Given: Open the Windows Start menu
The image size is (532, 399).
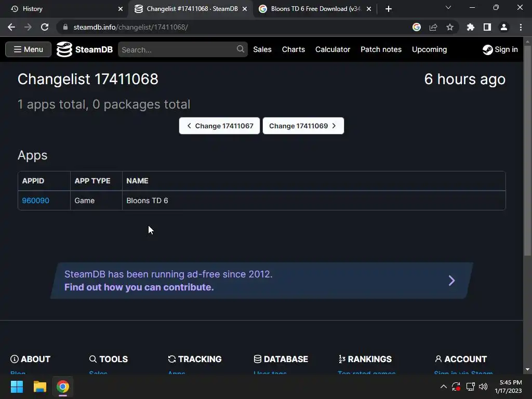Looking at the screenshot, I should [17, 387].
